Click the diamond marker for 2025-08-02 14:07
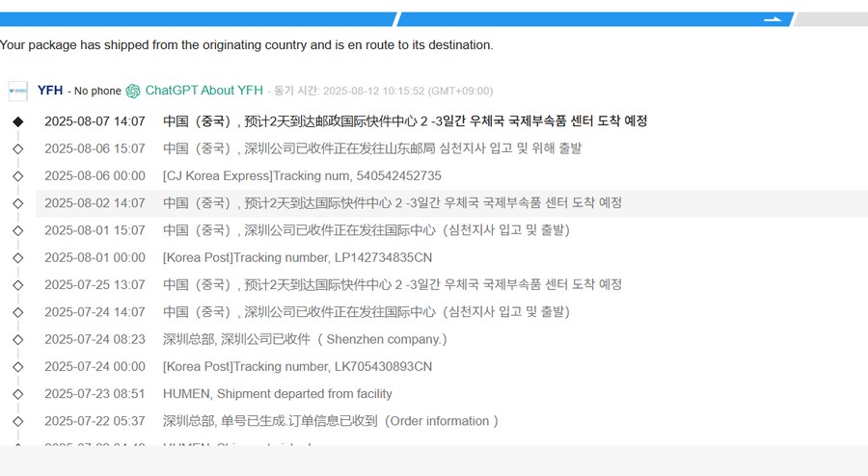The image size is (868, 476). (x=18, y=203)
